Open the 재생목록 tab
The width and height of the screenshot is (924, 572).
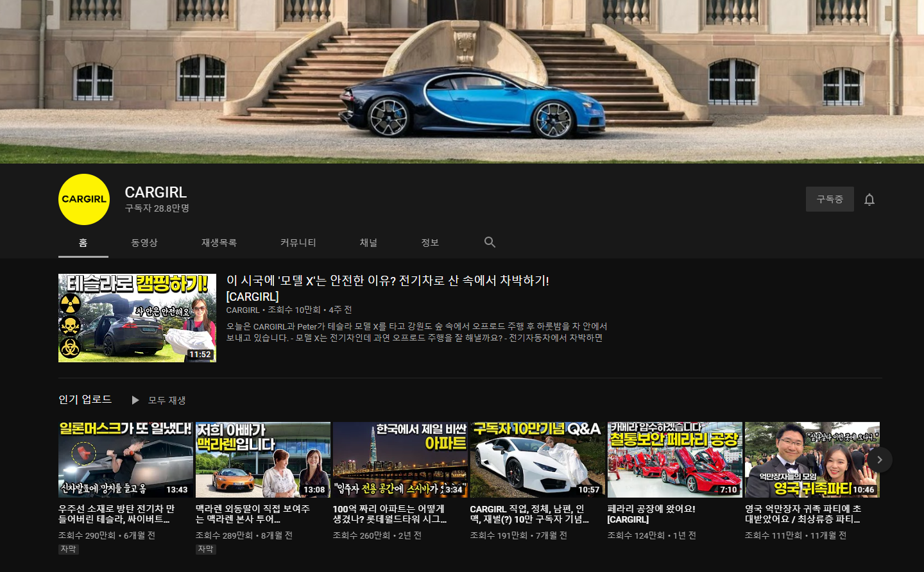(219, 242)
